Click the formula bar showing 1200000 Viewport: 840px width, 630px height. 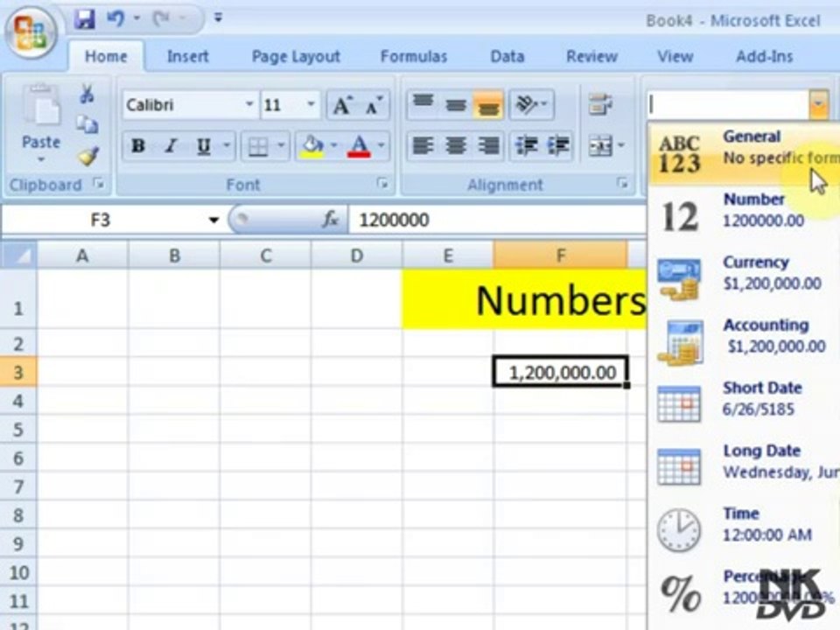pos(497,220)
